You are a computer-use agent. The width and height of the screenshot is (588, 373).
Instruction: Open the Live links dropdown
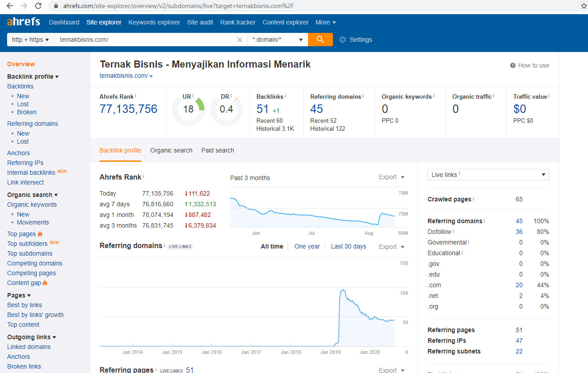488,175
